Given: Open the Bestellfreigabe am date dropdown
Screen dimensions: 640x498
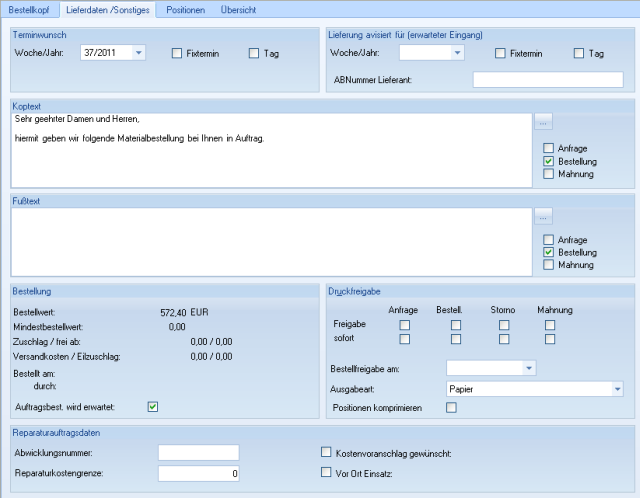Looking at the screenshot, I should click(x=529, y=369).
